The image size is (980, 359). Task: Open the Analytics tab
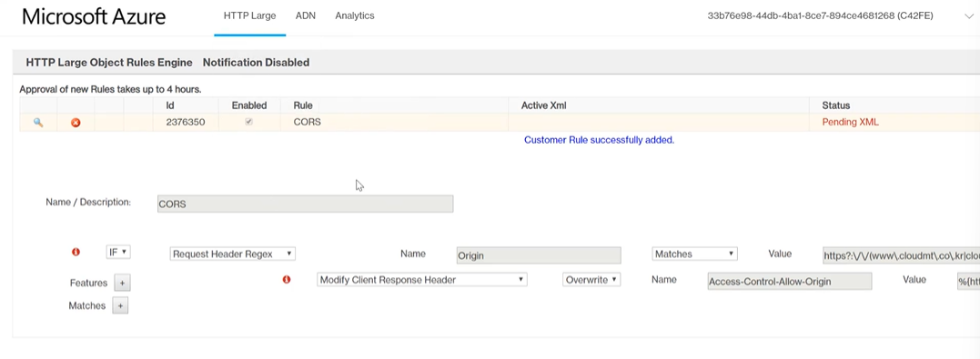pos(354,16)
